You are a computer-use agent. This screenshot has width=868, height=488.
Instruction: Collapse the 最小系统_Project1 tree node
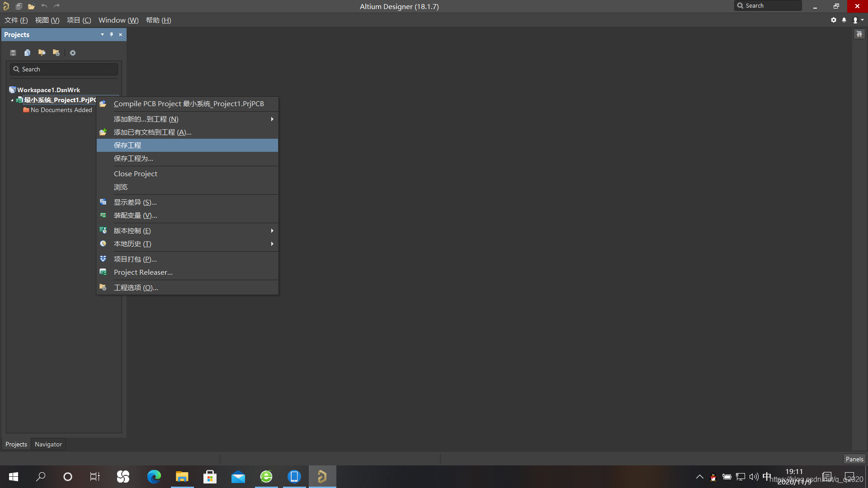(x=12, y=100)
